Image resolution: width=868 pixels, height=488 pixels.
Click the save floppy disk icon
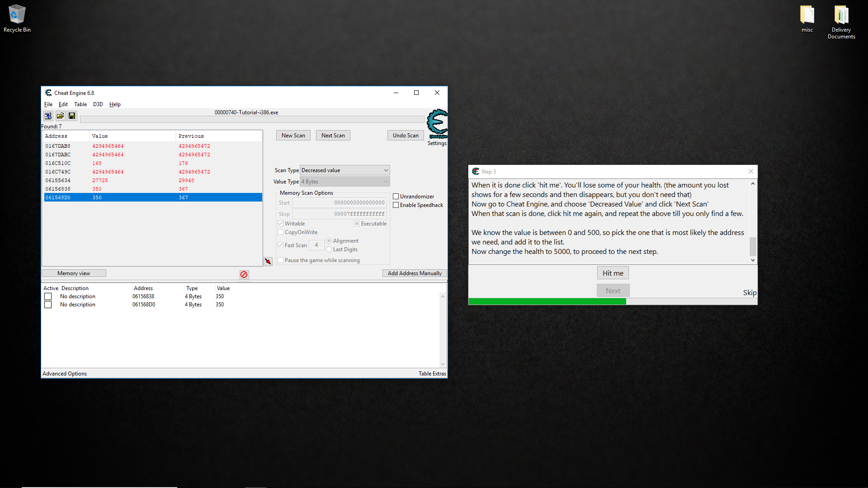pyautogui.click(x=72, y=116)
